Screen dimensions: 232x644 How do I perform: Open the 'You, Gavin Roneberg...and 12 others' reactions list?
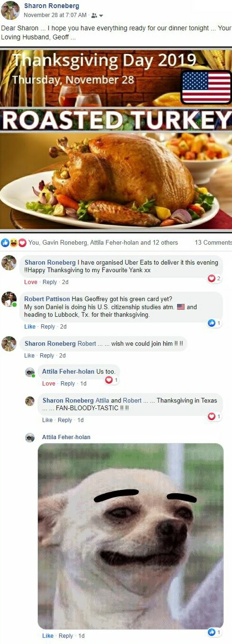point(103,242)
